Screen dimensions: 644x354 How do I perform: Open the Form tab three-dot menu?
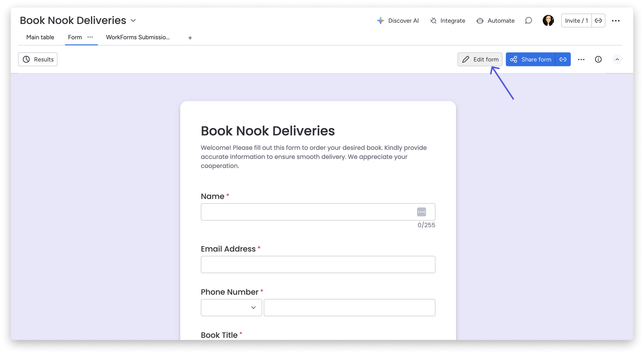tap(90, 37)
